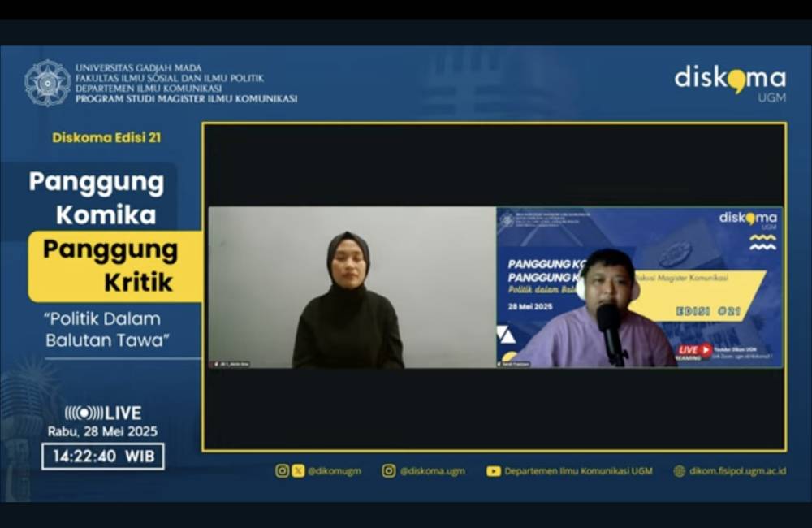
Task: Click the globe icon beside dikom.fisipol.ugm.ac.id
Action: click(679, 471)
